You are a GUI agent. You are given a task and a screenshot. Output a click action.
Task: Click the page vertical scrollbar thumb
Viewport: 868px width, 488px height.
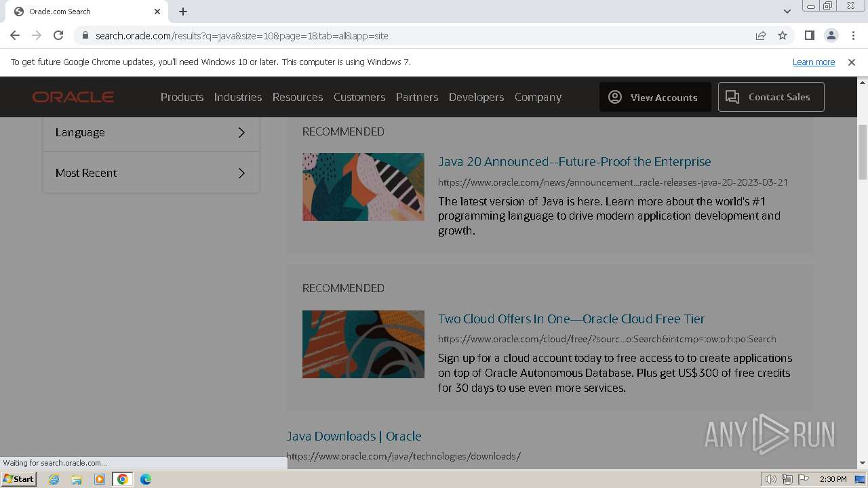pyautogui.click(x=863, y=152)
